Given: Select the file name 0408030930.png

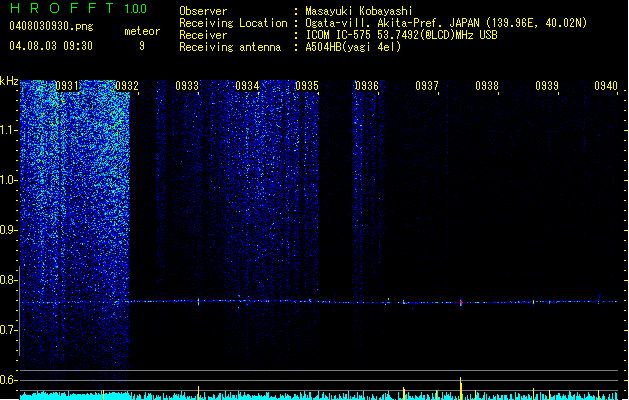Looking at the screenshot, I should point(51,26).
